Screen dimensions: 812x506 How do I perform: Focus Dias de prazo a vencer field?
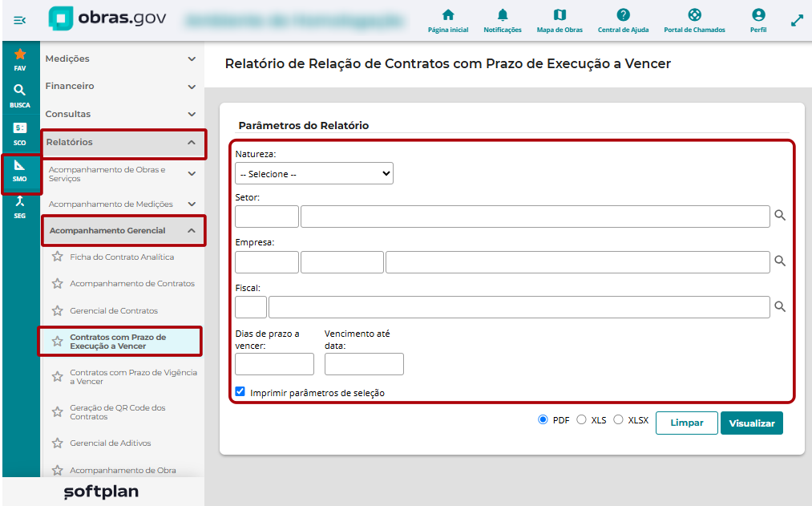tap(274, 364)
